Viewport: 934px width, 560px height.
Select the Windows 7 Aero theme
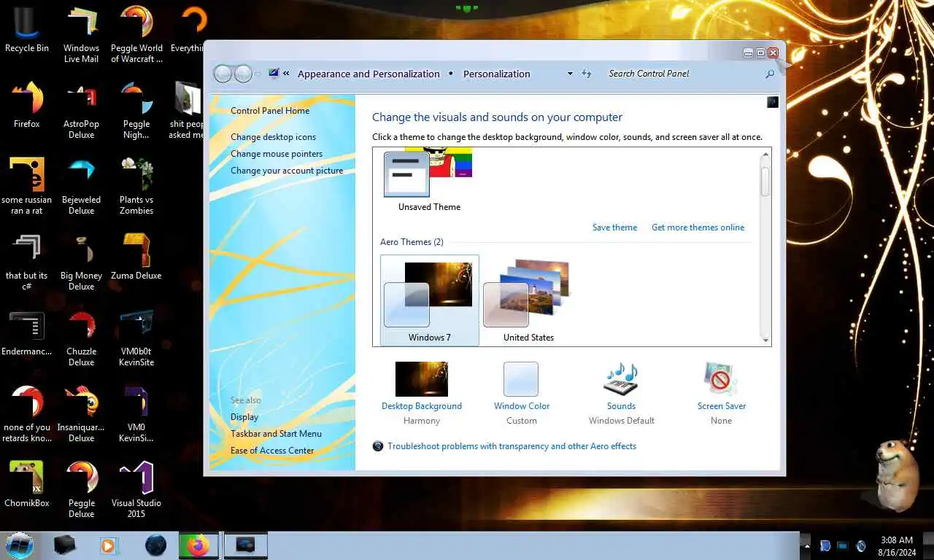click(x=430, y=300)
